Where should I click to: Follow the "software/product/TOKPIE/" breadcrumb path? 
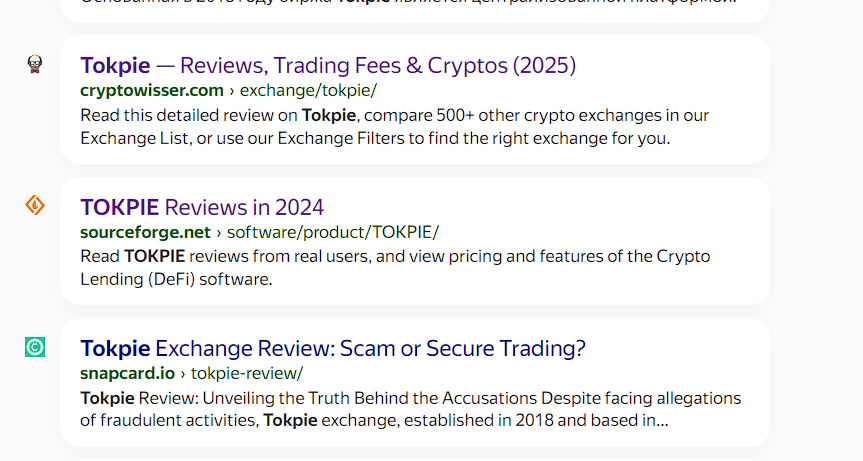pyautogui.click(x=333, y=232)
